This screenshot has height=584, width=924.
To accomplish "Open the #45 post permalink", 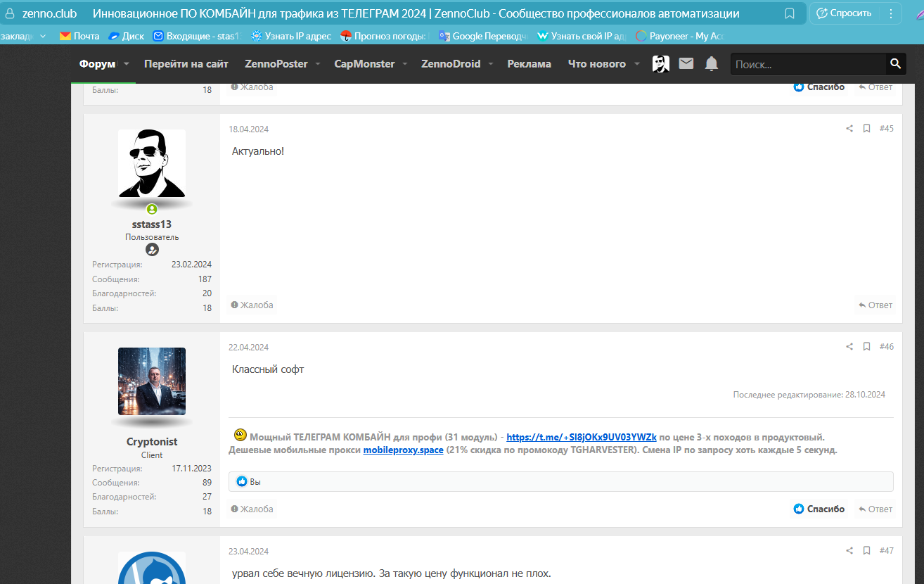I will (x=887, y=129).
